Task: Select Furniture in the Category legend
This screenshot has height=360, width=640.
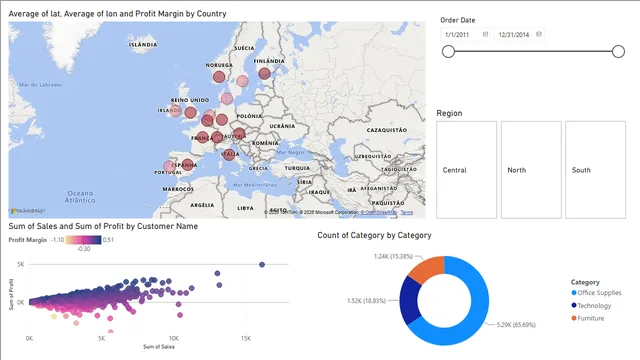Action: pyautogui.click(x=587, y=318)
